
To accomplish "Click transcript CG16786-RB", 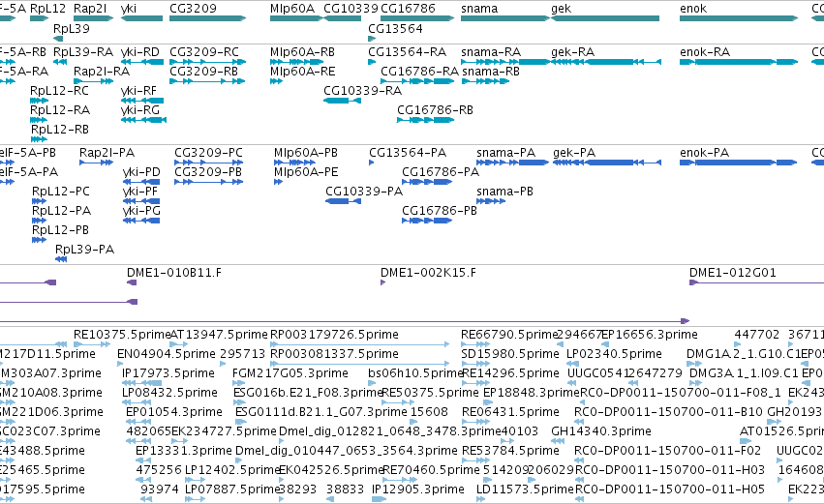I will [435, 110].
